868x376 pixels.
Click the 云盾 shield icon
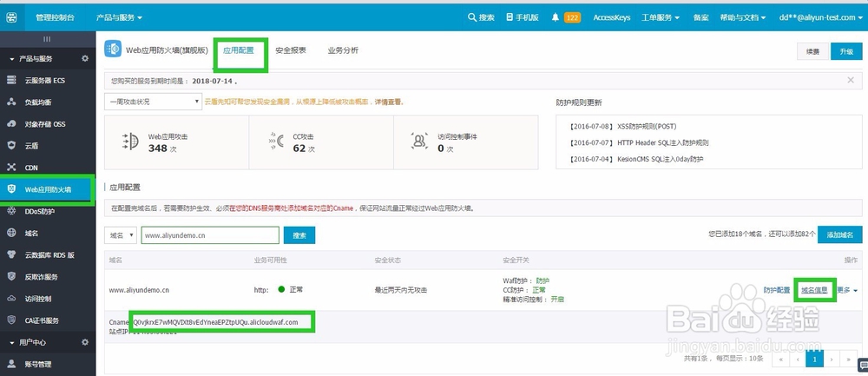pyautogui.click(x=11, y=146)
